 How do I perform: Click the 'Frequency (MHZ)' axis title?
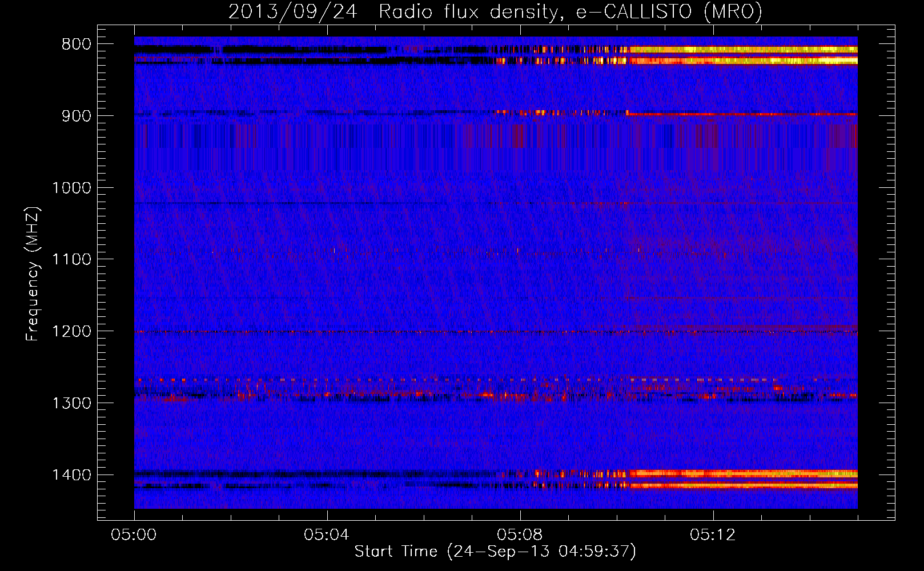tap(33, 274)
